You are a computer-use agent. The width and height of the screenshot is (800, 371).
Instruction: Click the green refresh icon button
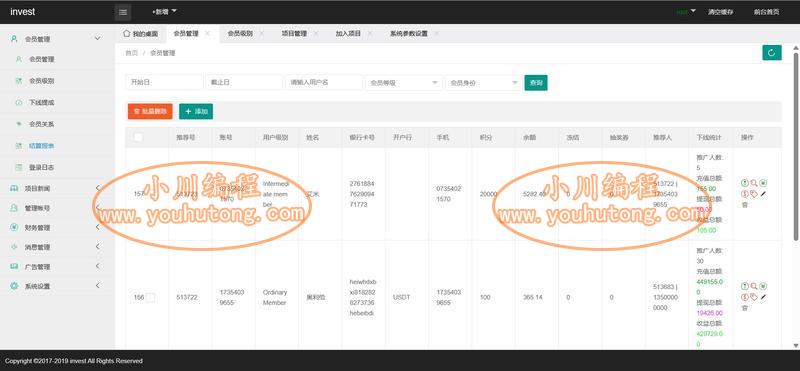click(771, 53)
